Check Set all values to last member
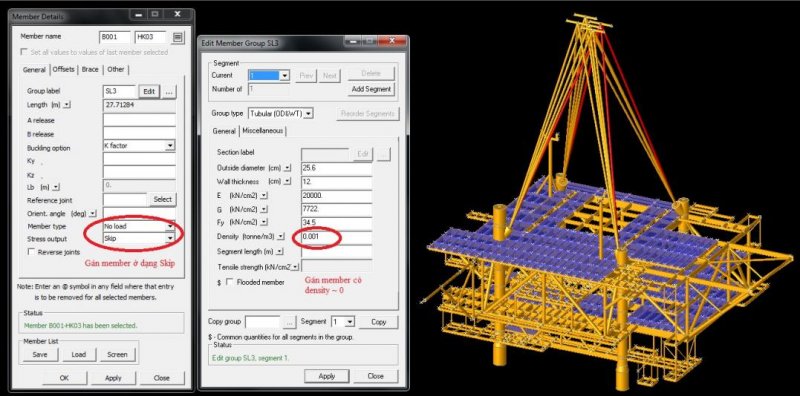This screenshot has height=396, width=800. click(23, 52)
